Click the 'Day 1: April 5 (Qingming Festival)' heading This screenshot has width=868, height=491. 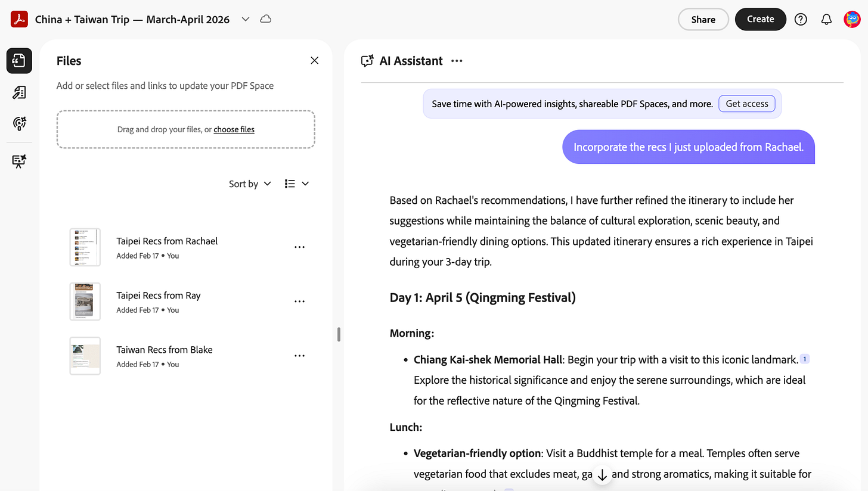point(483,297)
